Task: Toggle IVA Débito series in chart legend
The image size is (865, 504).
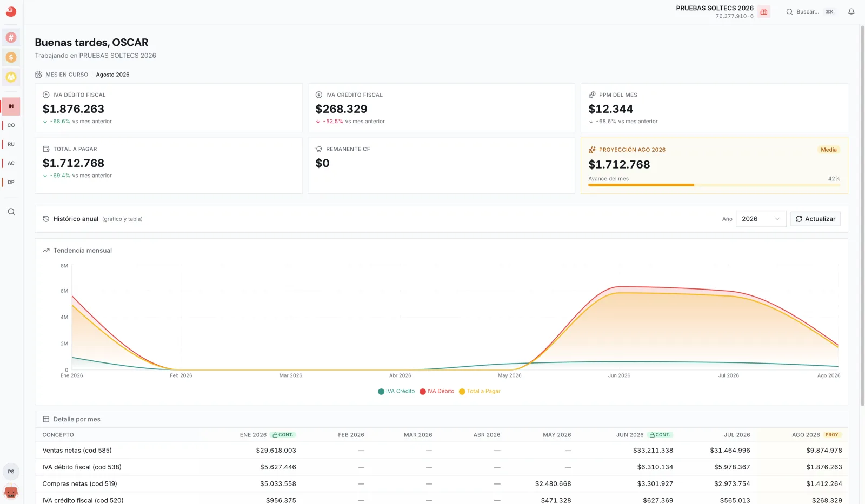Action: [437, 391]
